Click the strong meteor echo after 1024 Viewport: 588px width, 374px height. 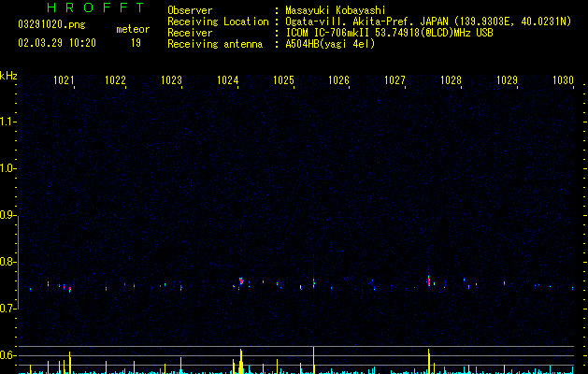click(241, 281)
